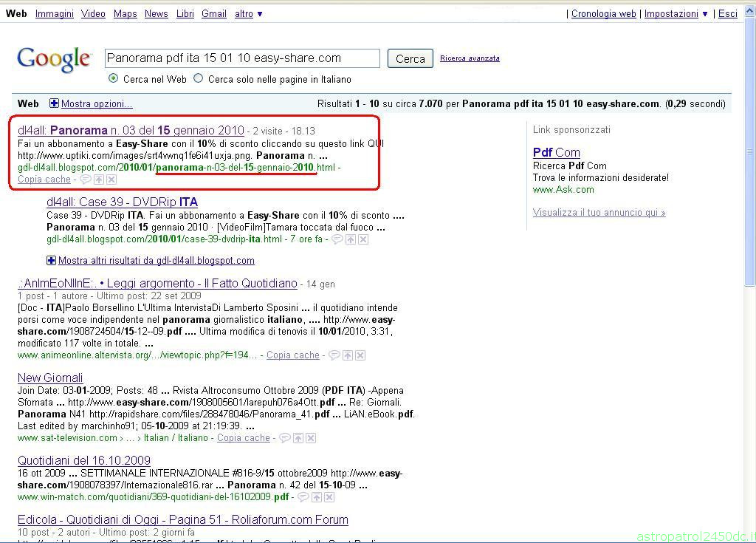Image resolution: width=756 pixels, height=543 pixels.
Task: Click 'Italian / Italiano' breadcrumb in sat-television result
Action: [x=176, y=438]
